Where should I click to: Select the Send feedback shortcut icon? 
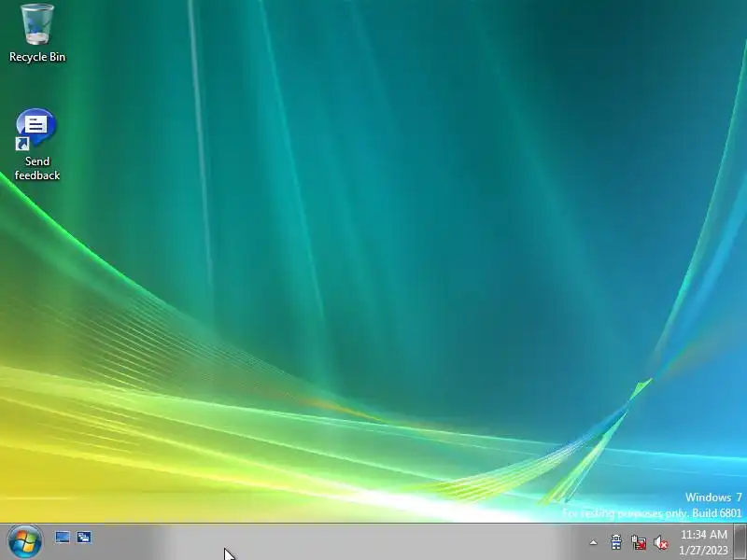(36, 145)
